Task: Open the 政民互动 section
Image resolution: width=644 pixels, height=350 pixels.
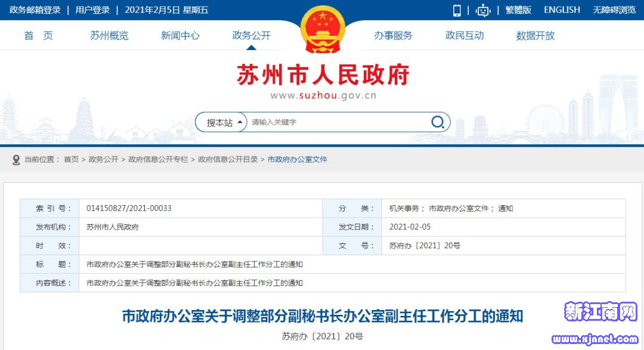Action: pos(465,36)
